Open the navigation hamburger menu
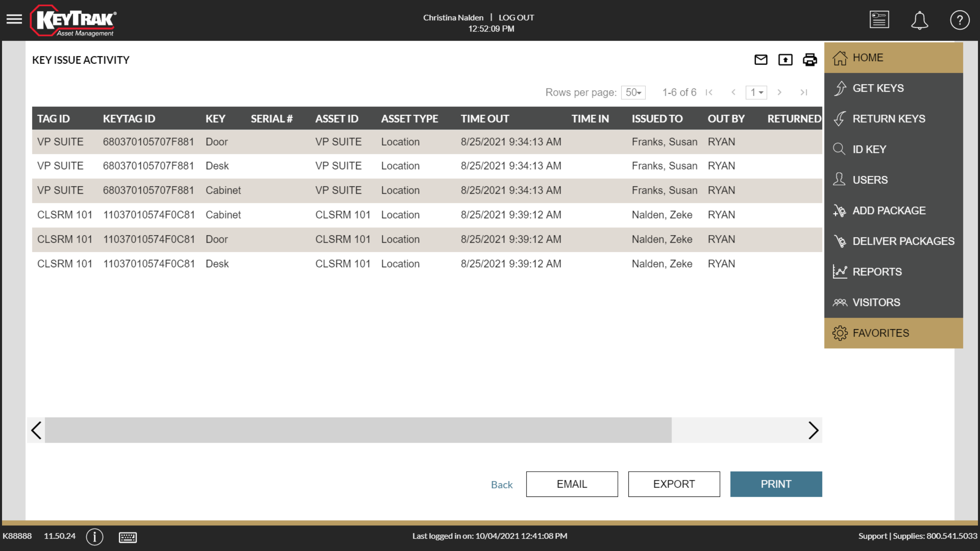 (14, 19)
